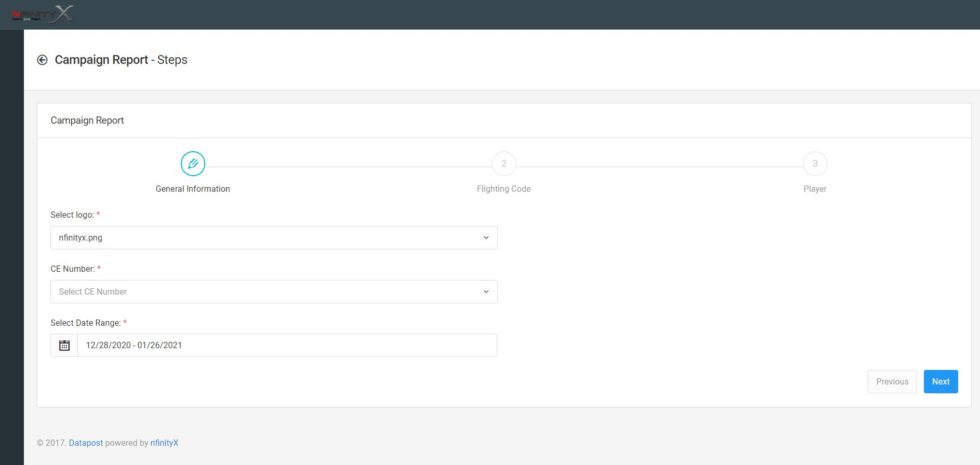Click the Campaign Report panel header
The image size is (980, 465).
pyautogui.click(x=88, y=120)
